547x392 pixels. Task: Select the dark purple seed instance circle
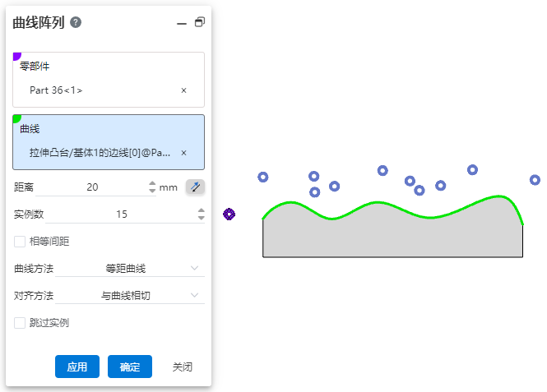pyautogui.click(x=229, y=214)
